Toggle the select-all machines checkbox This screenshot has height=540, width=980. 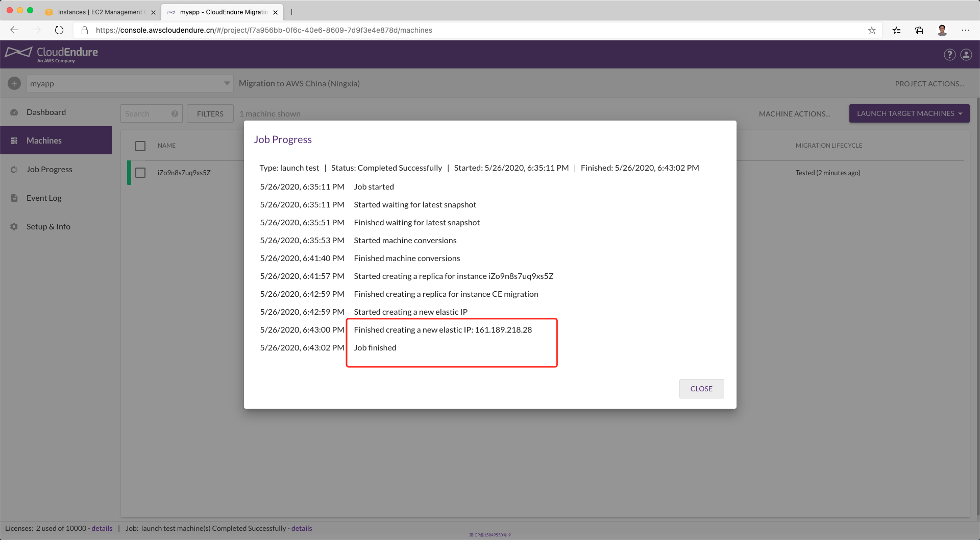(x=140, y=146)
